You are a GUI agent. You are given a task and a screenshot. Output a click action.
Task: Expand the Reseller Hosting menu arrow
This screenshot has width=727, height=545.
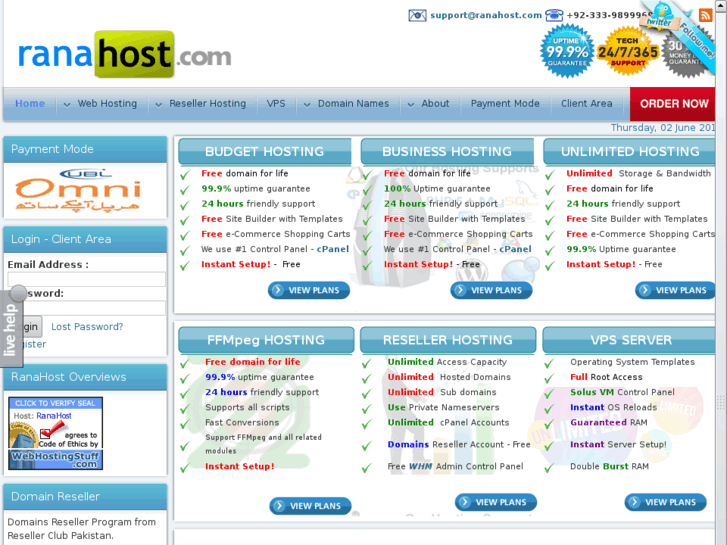coord(159,104)
